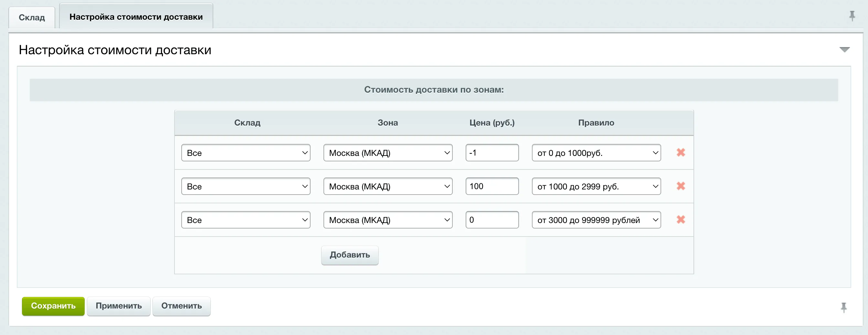Open rule dropdown от 3000 до 999999 рублей

click(x=596, y=220)
